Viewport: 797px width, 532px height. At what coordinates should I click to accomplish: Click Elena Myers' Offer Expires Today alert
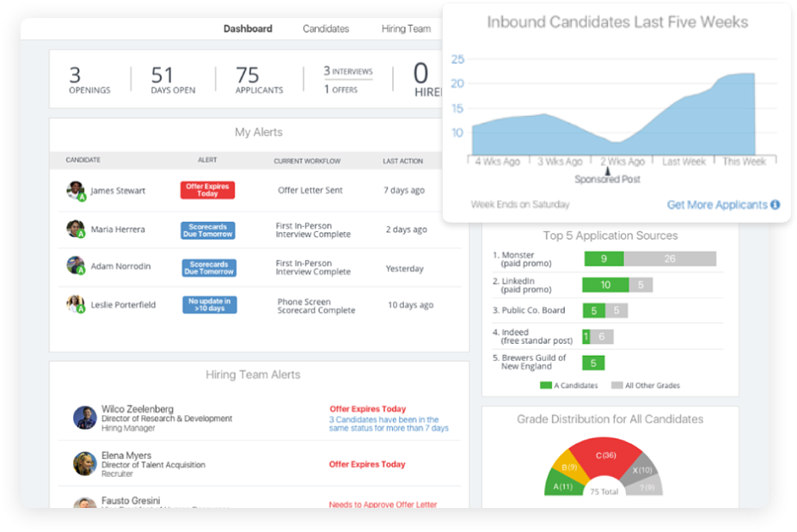click(x=367, y=464)
